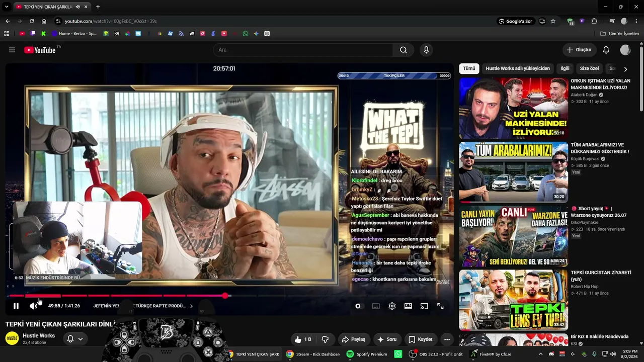
Task: Click the 'Google'a Sor' lens button
Action: click(515, 21)
